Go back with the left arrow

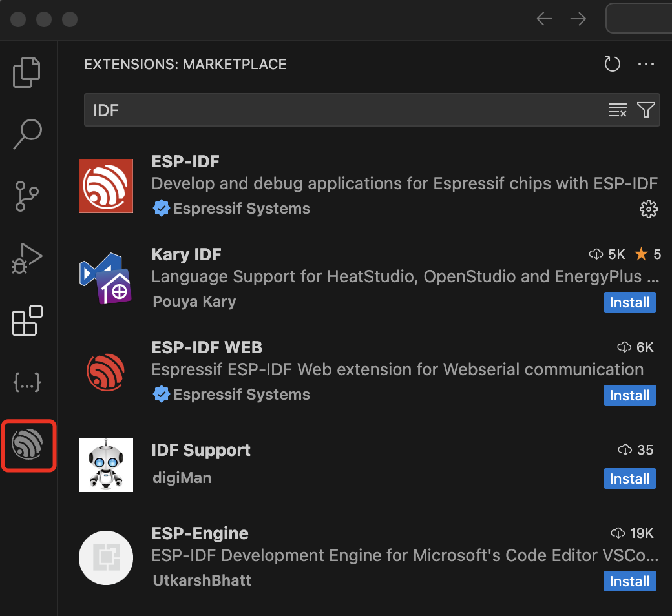point(544,19)
